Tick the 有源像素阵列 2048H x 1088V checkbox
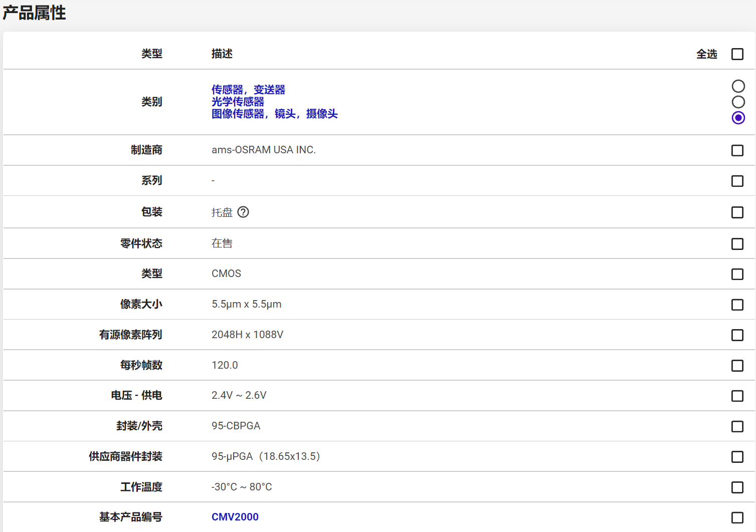 coord(737,335)
